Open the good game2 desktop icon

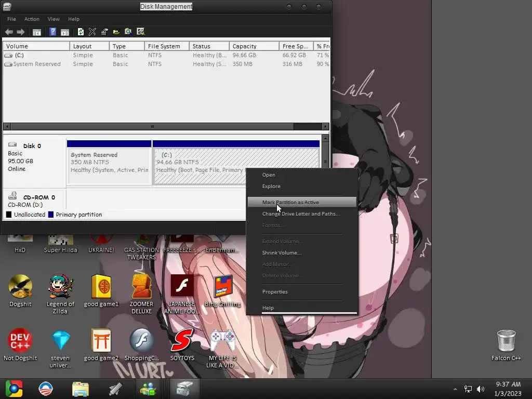101,345
